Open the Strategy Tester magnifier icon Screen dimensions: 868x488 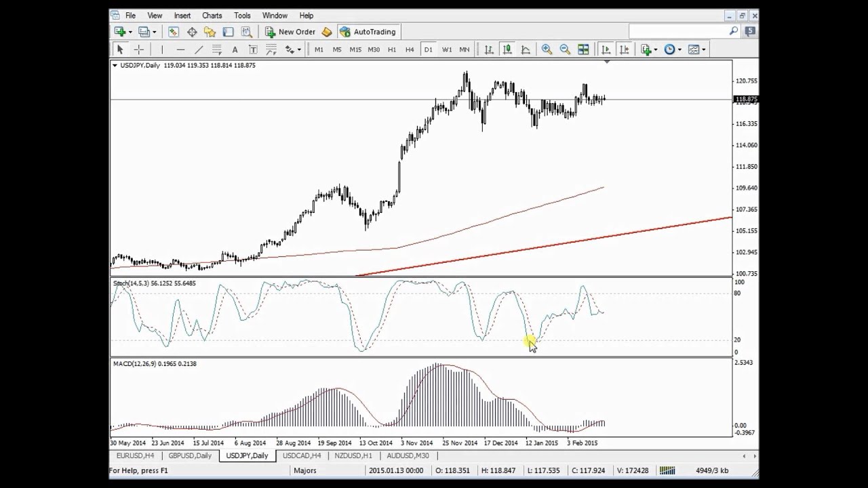tap(246, 32)
